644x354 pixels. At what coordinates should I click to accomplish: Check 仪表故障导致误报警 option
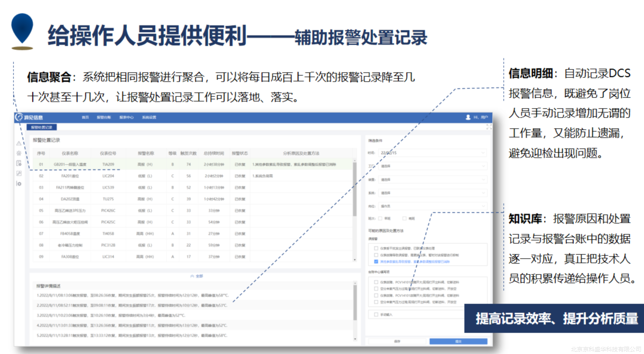376,255
